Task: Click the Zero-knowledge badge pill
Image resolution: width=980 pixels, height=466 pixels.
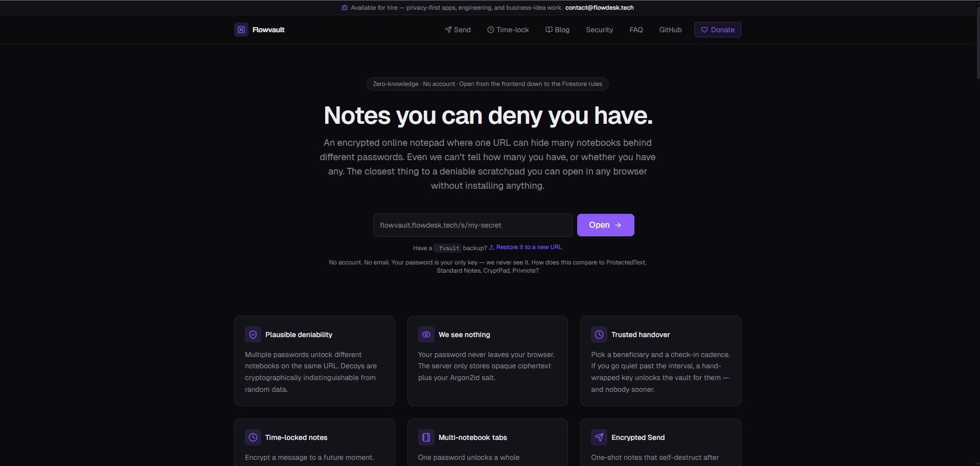Action: click(487, 84)
